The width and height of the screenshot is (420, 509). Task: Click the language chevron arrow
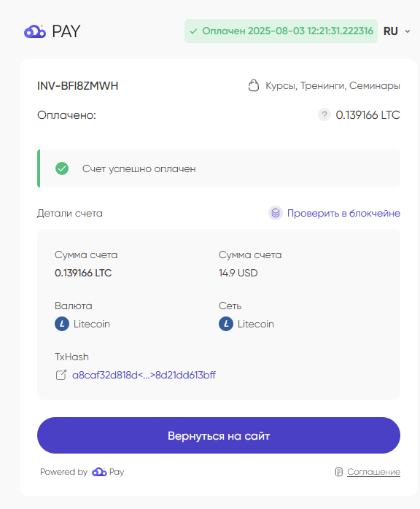pyautogui.click(x=408, y=31)
